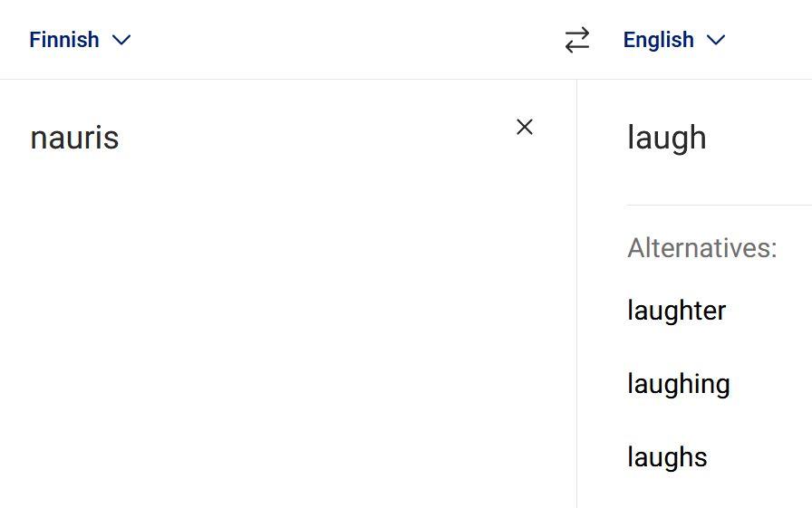Click the main translation result "laugh"
This screenshot has width=812, height=508.
pyautogui.click(x=666, y=138)
